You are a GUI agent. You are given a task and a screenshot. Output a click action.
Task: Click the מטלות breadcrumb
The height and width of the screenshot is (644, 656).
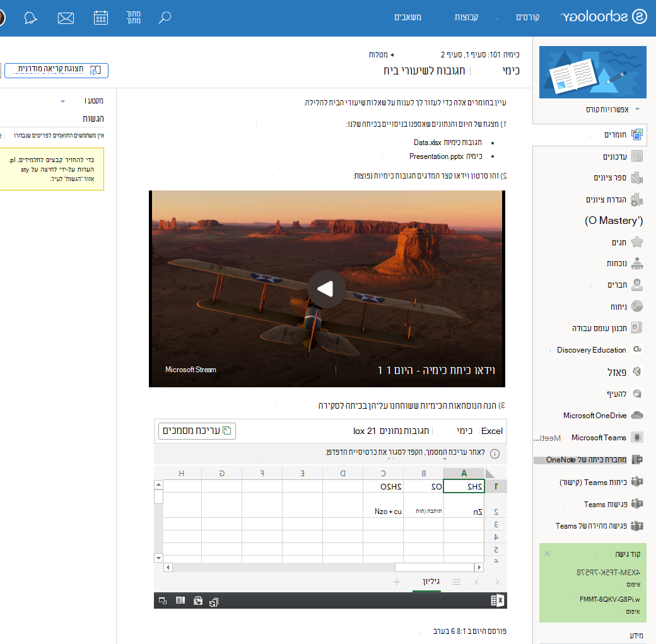point(378,54)
